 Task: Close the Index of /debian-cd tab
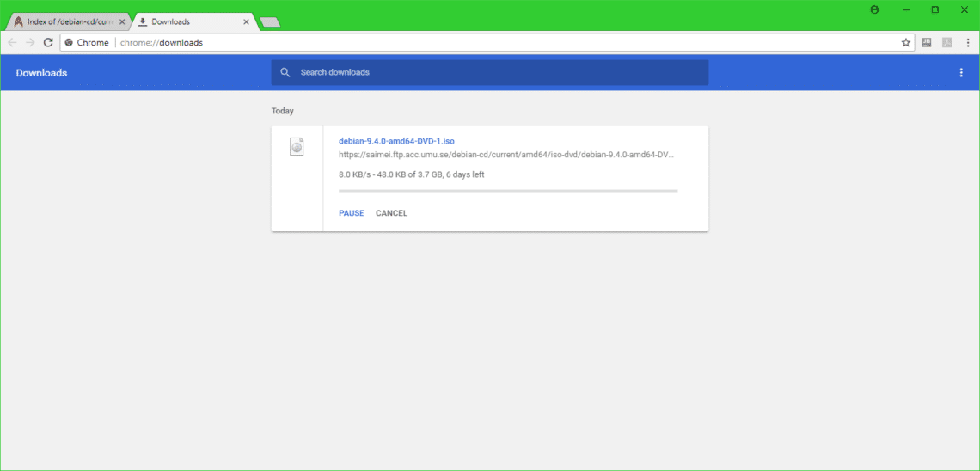[122, 21]
